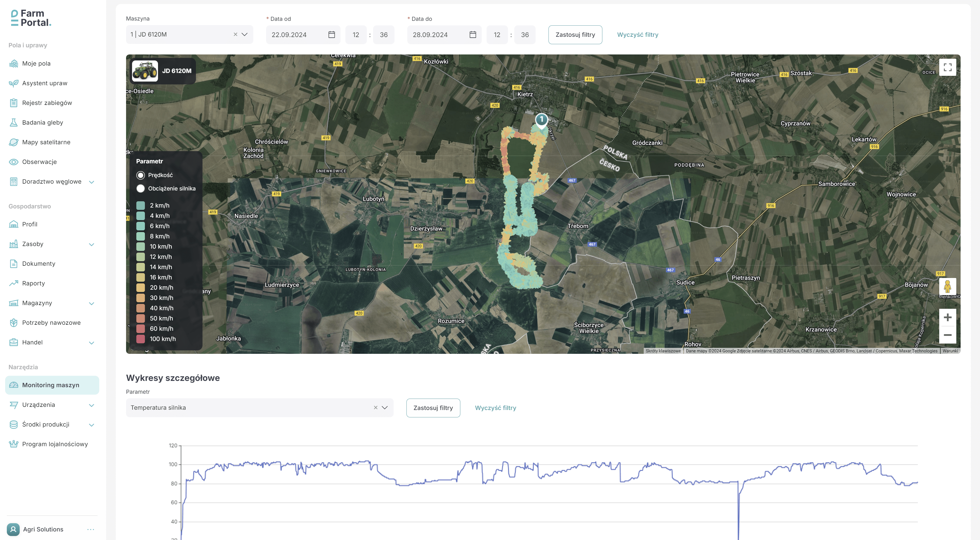Click the map zoom in control
This screenshot has width=980, height=540.
(948, 317)
